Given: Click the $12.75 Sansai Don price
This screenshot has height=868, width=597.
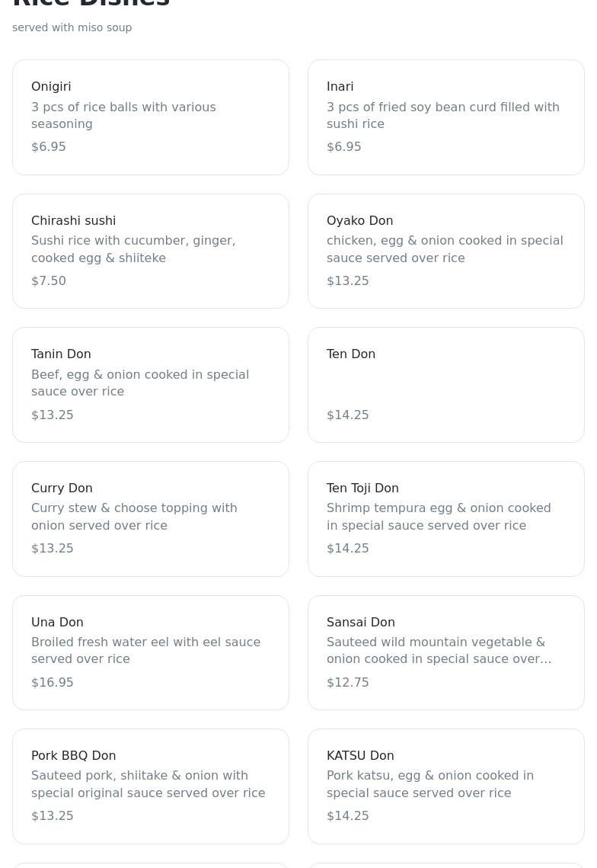Looking at the screenshot, I should pos(348,682).
